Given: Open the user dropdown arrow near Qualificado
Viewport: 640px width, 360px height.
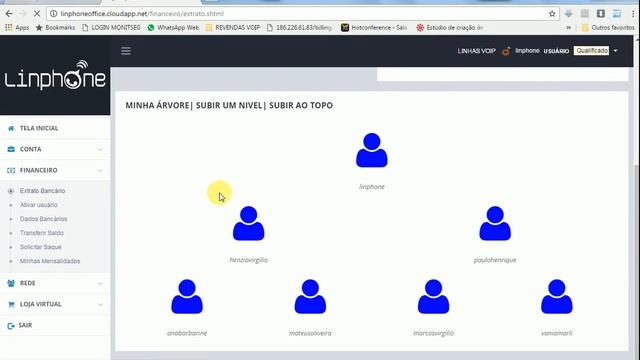Looking at the screenshot, I should tap(616, 51).
